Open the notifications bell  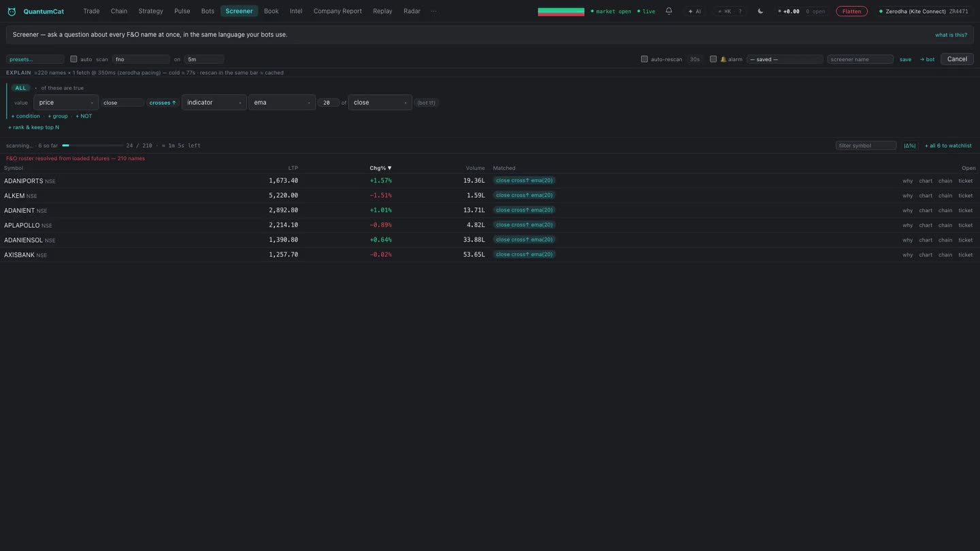pos(669,11)
